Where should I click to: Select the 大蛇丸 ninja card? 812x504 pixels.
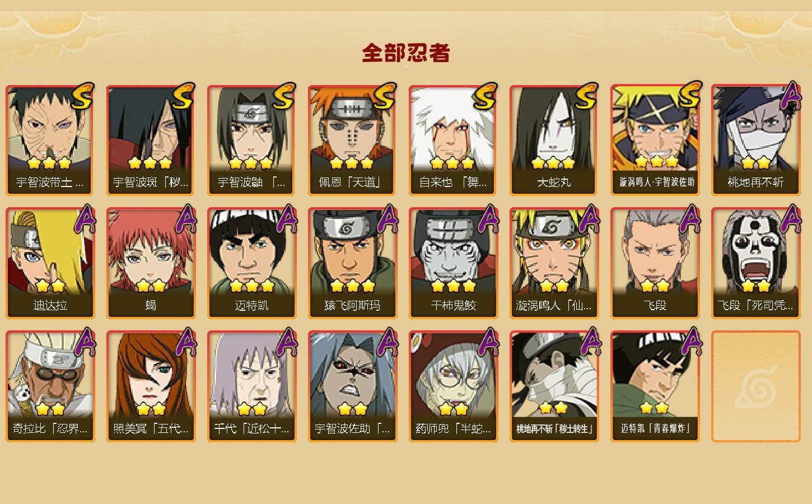pos(554,140)
